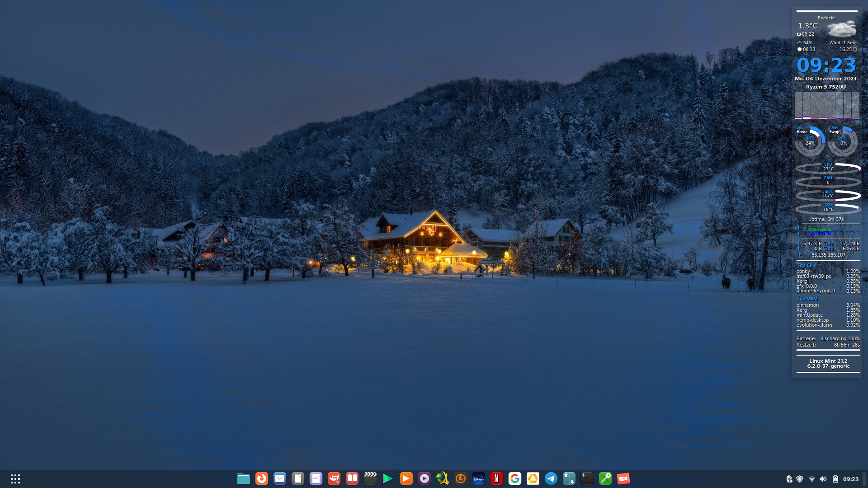The width and height of the screenshot is (868, 488).
Task: Open the mail envelope app
Action: click(280, 479)
